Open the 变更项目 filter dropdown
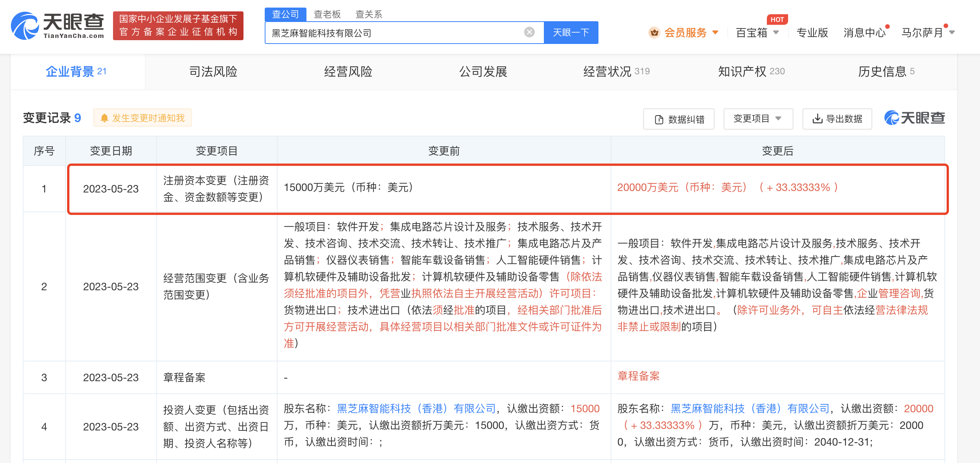Viewport: 980px width, 463px height. [758, 119]
